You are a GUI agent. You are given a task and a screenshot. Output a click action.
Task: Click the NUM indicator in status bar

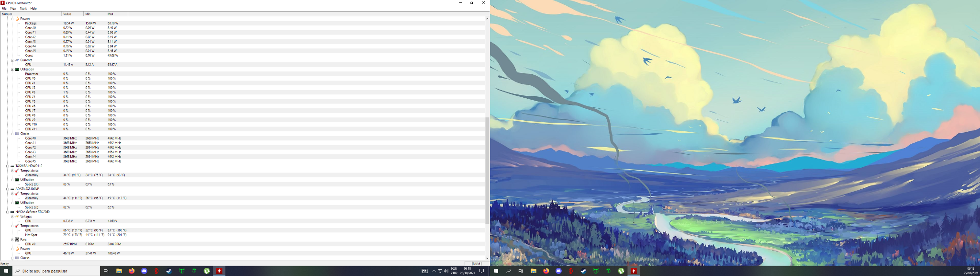[477, 264]
